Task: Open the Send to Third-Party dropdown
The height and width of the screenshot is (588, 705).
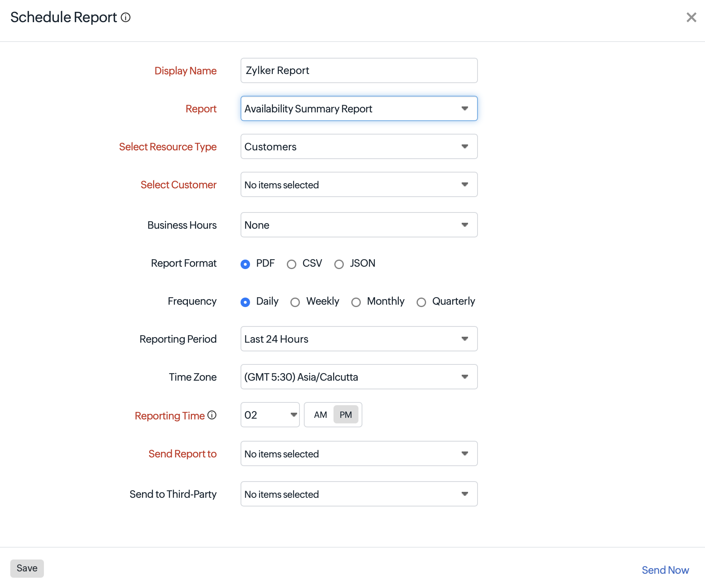Action: [x=359, y=494]
